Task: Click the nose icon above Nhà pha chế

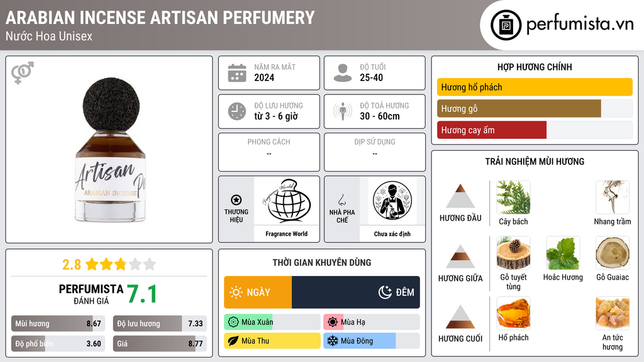Action: point(341,200)
